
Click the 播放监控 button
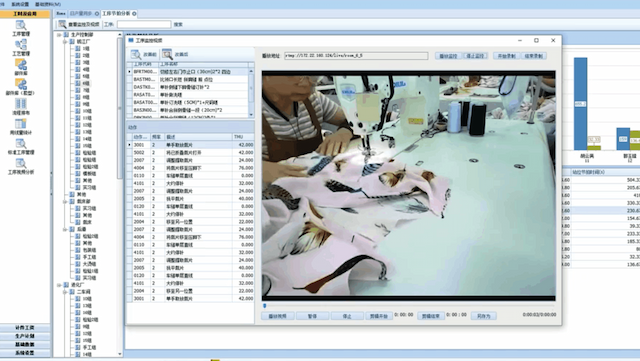448,56
